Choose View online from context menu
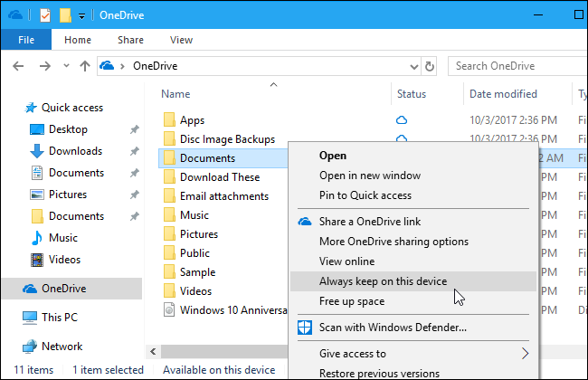 pyautogui.click(x=346, y=261)
